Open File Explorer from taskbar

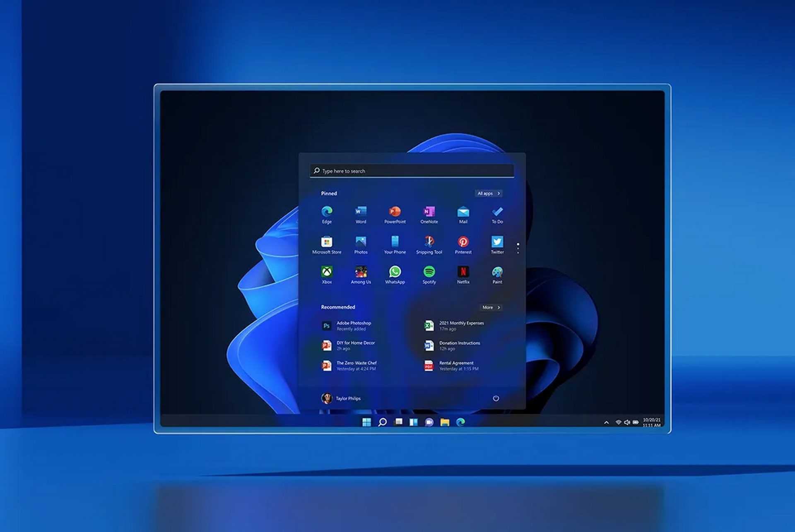tap(445, 422)
